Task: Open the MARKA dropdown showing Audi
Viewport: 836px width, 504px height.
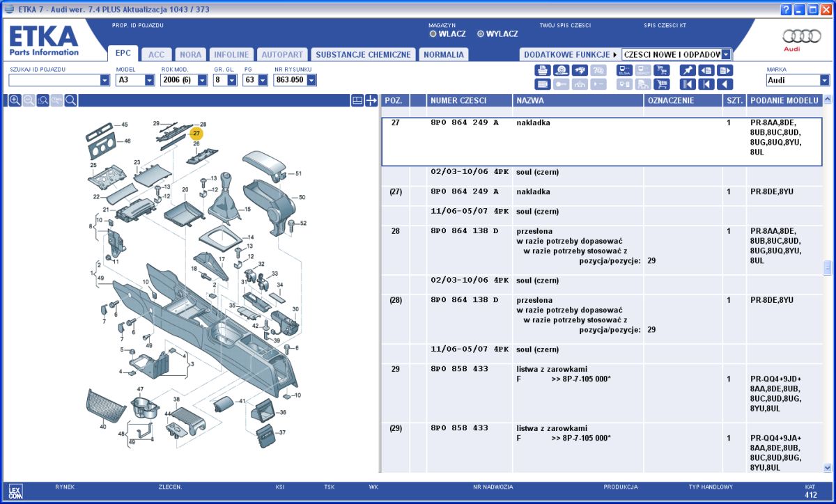Action: point(825,80)
